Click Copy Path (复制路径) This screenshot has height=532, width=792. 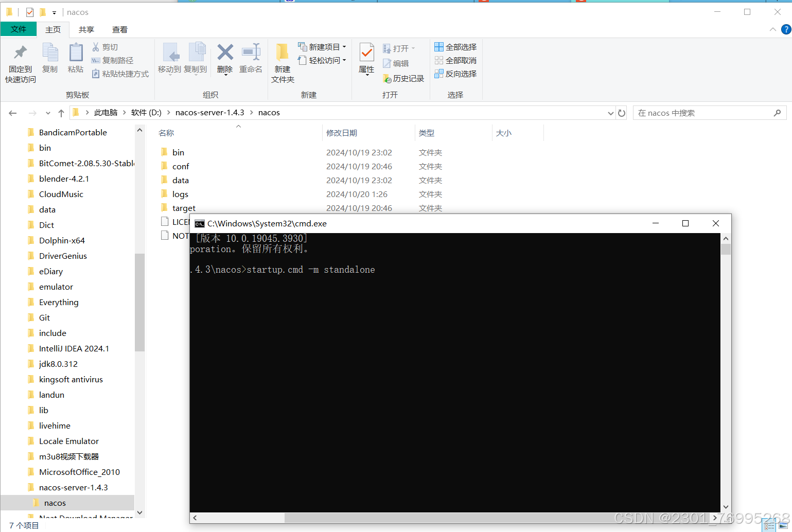(x=112, y=60)
